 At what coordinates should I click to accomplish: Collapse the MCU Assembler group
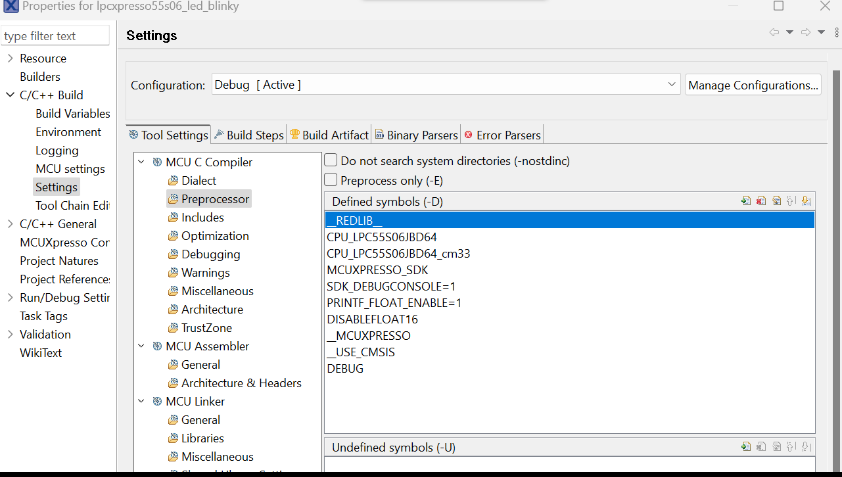(x=141, y=346)
